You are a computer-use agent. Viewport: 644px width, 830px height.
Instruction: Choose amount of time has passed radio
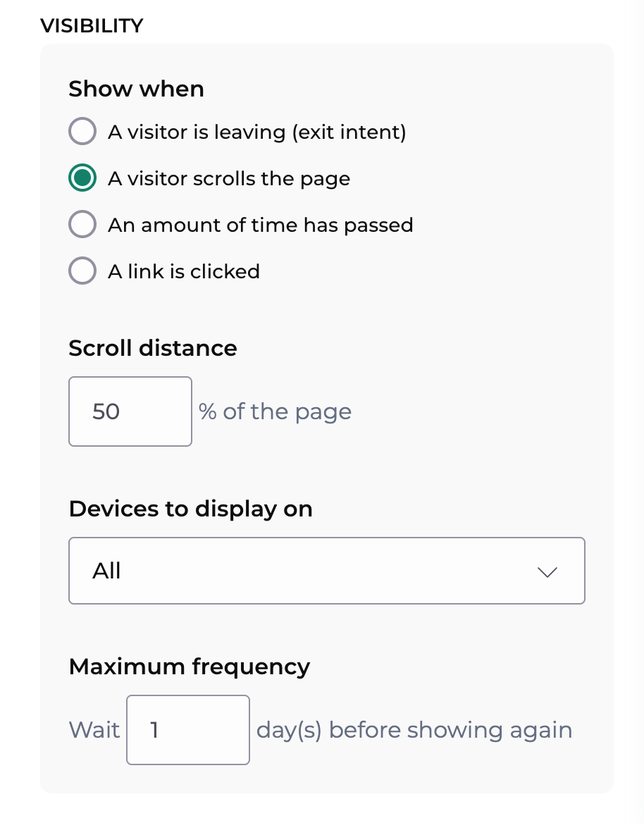pyautogui.click(x=82, y=225)
